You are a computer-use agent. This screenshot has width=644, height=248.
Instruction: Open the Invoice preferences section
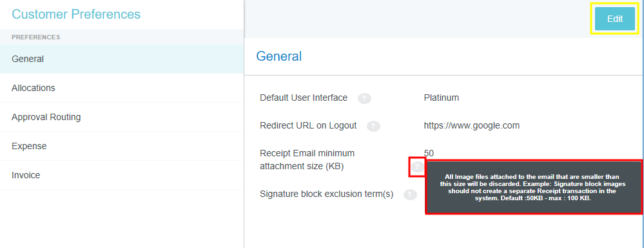point(122,175)
